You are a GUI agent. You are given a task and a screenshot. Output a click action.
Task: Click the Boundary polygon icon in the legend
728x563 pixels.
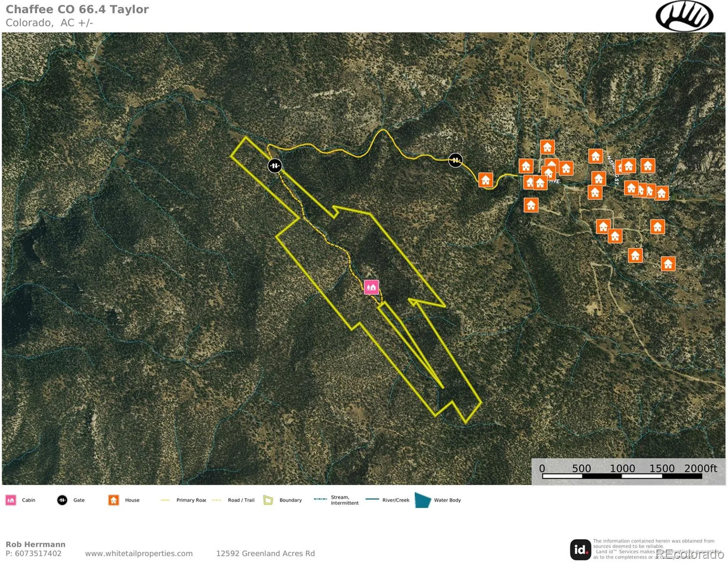click(x=268, y=500)
